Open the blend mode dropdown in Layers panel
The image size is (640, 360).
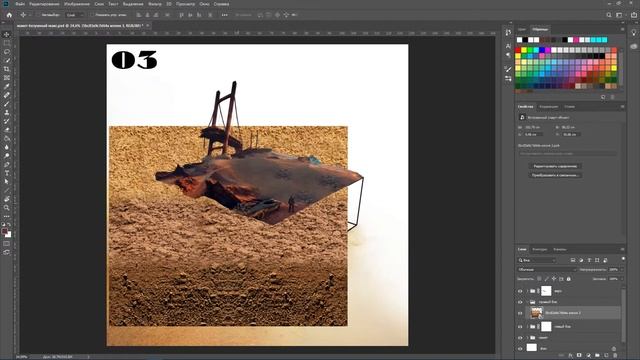(x=547, y=269)
